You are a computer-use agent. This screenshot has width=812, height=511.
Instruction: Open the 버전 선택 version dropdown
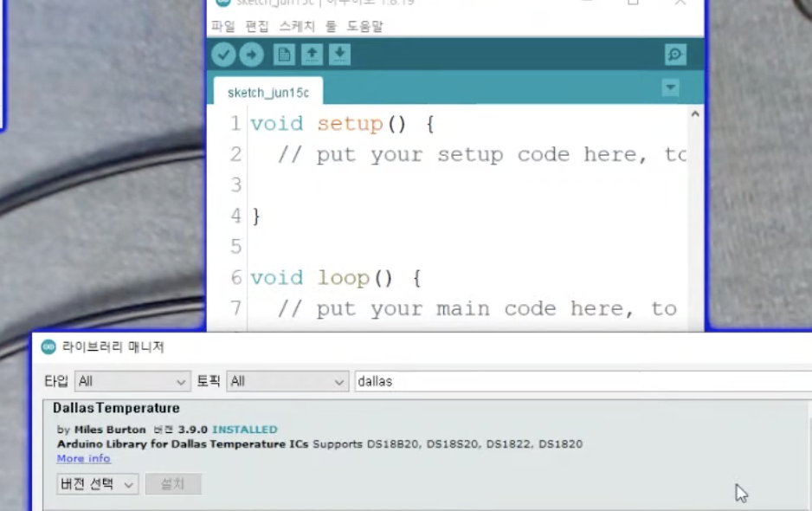coord(97,484)
